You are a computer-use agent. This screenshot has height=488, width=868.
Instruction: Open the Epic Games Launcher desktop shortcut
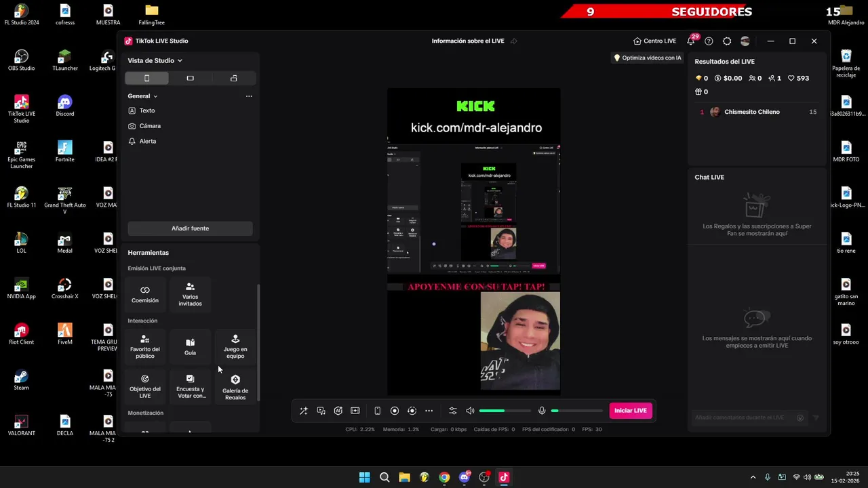[22, 155]
